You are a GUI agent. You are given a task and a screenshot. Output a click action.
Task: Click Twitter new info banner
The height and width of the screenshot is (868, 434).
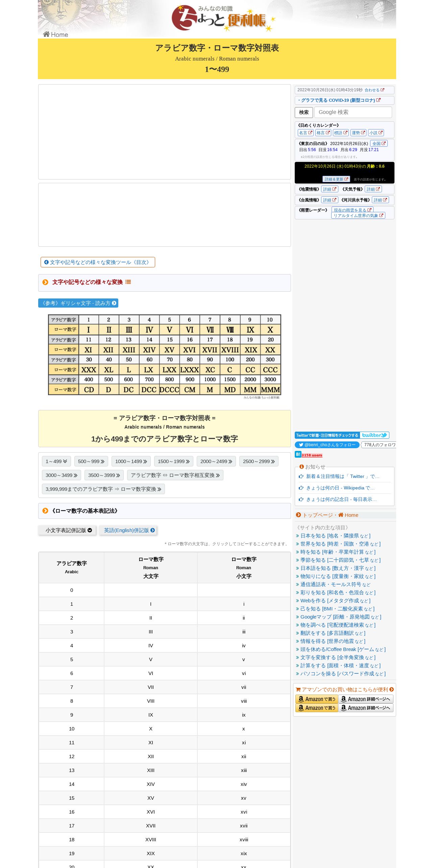click(x=342, y=435)
